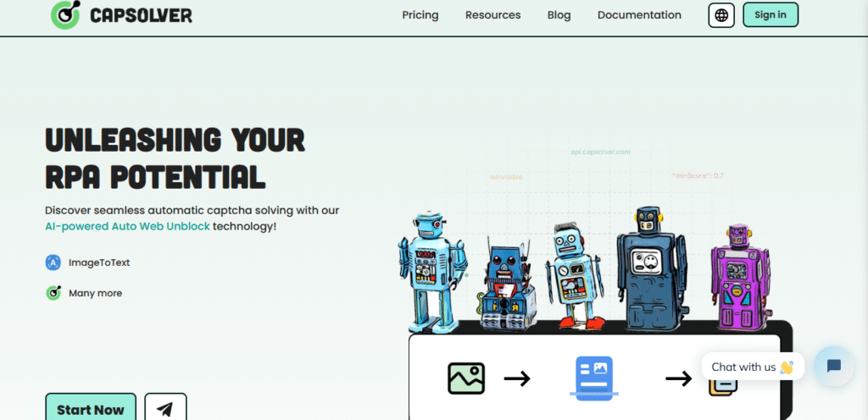Click the api.capsolver.com text
This screenshot has height=420, width=868.
pyautogui.click(x=601, y=152)
